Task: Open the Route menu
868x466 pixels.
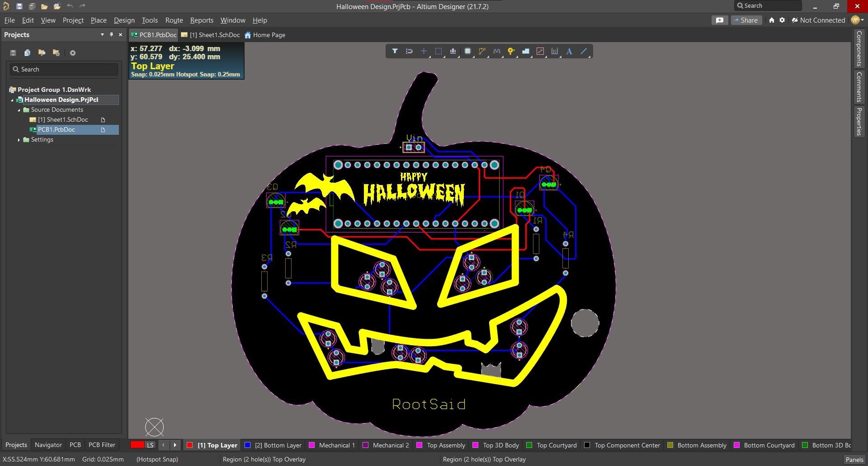Action: tap(174, 20)
